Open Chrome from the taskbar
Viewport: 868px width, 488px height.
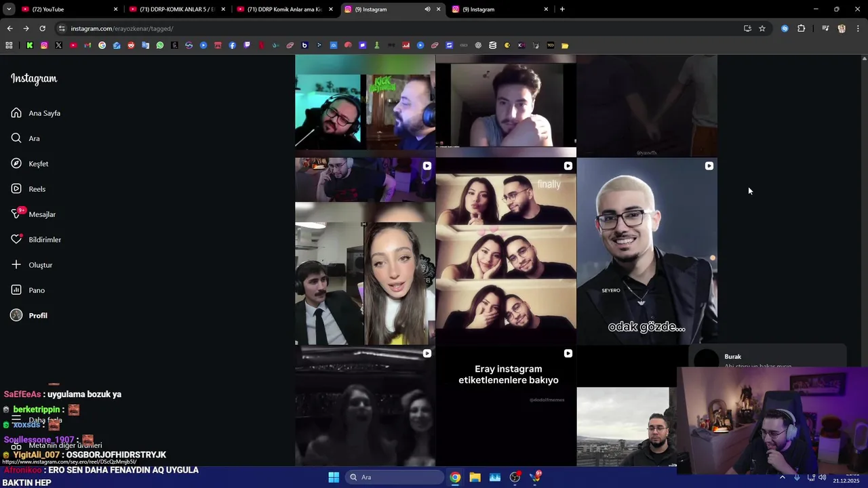(455, 477)
